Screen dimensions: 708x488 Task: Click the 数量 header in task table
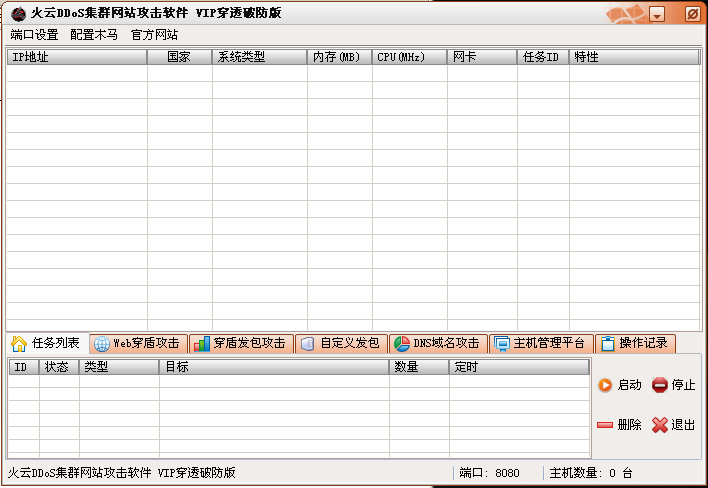(419, 367)
